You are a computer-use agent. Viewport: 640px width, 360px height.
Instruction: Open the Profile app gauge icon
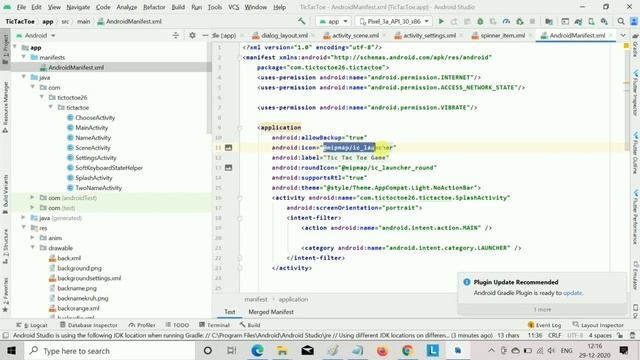(506, 21)
